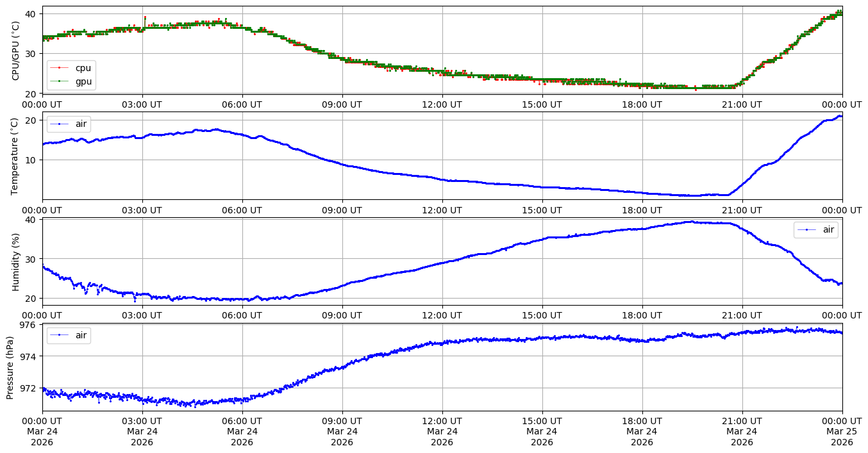Click 12:00 UT tick under the Pressure plot
This screenshot has height=453, width=868.
442,420
